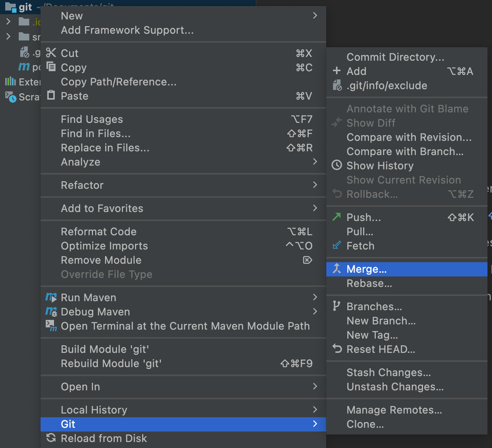
Task: Click the Branches fork icon
Action: point(337,306)
